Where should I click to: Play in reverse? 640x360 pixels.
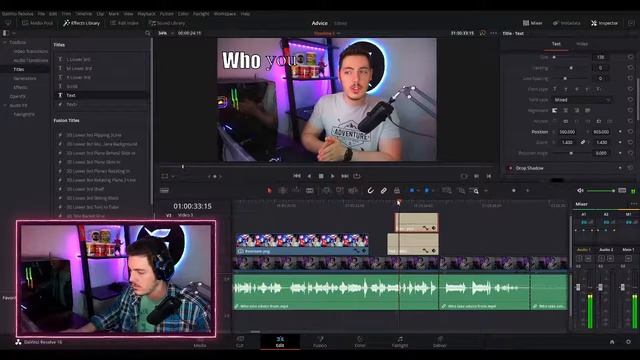309,176
